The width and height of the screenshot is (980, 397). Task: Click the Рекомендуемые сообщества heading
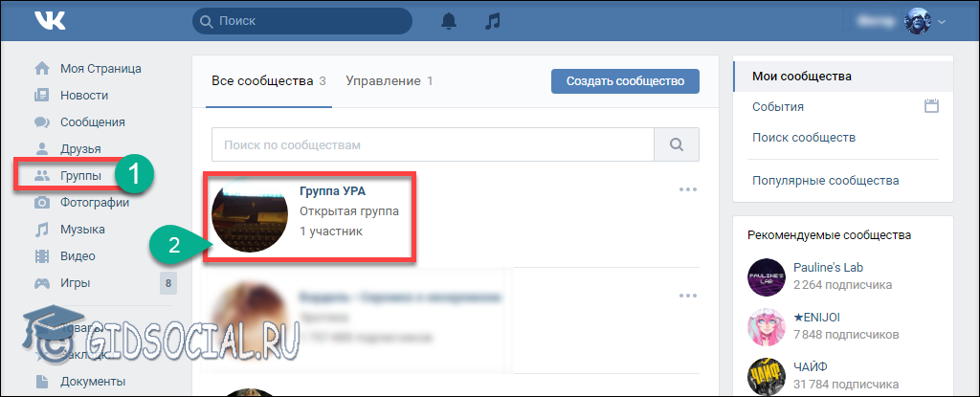[x=829, y=235]
